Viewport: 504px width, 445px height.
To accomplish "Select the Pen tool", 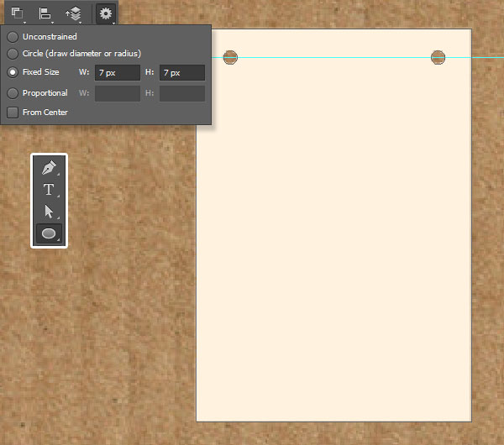I will (49, 168).
